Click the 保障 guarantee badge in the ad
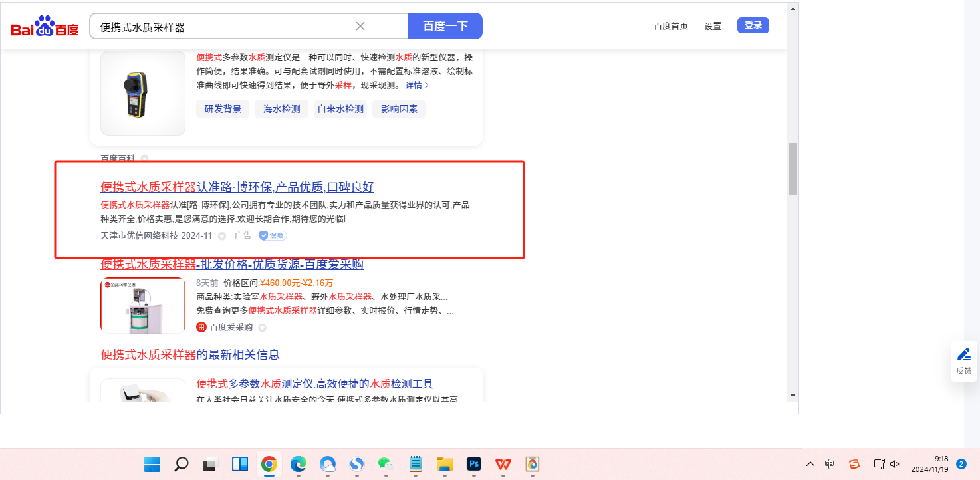980x480 pixels. click(x=273, y=235)
